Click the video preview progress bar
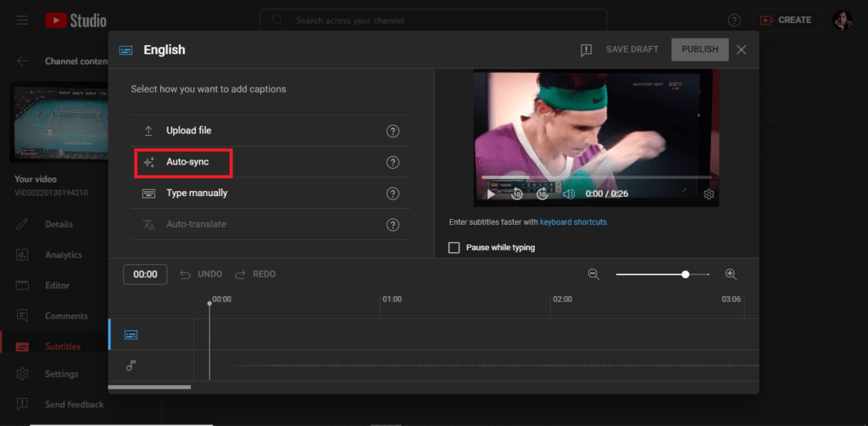The height and width of the screenshot is (426, 868). pyautogui.click(x=597, y=177)
